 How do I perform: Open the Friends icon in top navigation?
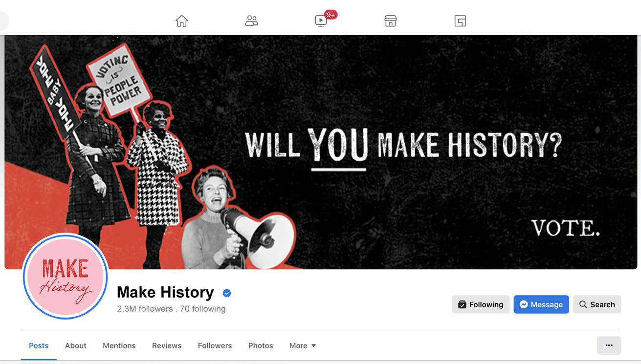(251, 21)
